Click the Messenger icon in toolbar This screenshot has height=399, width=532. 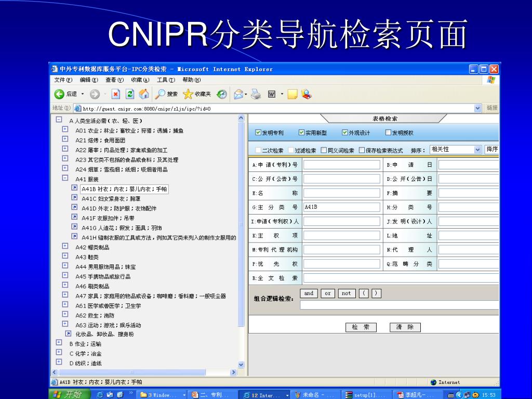(x=307, y=94)
